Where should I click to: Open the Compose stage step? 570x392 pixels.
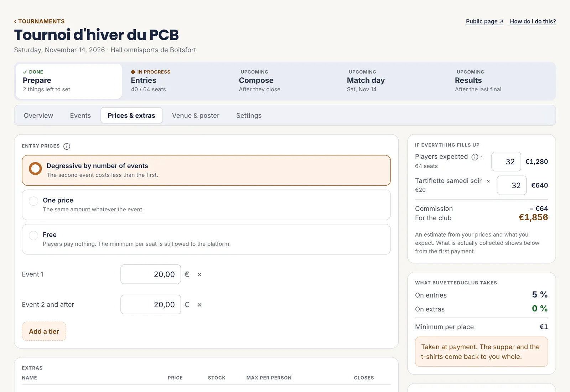click(285, 81)
